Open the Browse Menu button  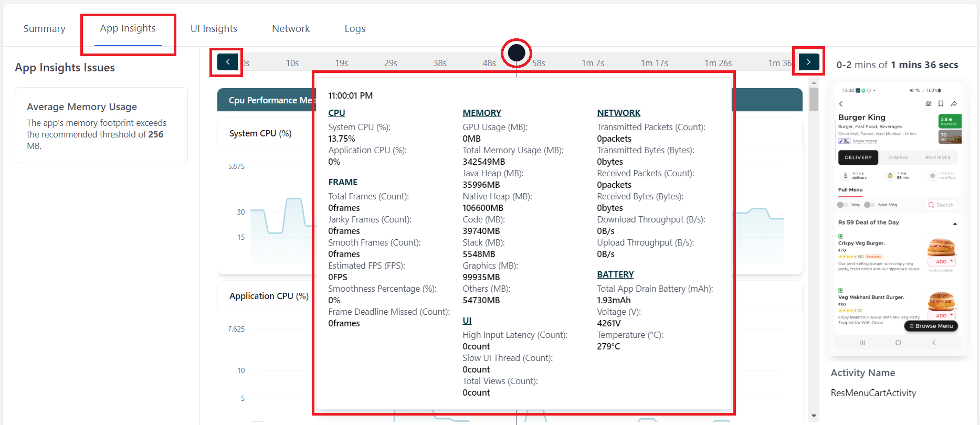coord(931,326)
